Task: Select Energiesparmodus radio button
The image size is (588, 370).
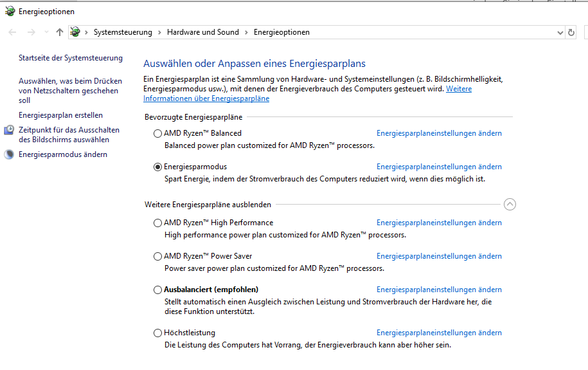Action: pos(157,167)
